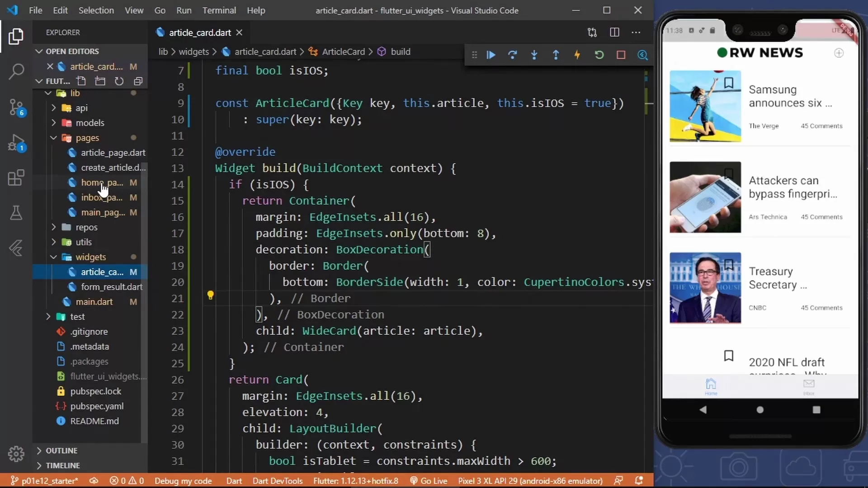The height and width of the screenshot is (488, 868).
Task: Open the Extensions view in the activity bar
Action: point(16,178)
